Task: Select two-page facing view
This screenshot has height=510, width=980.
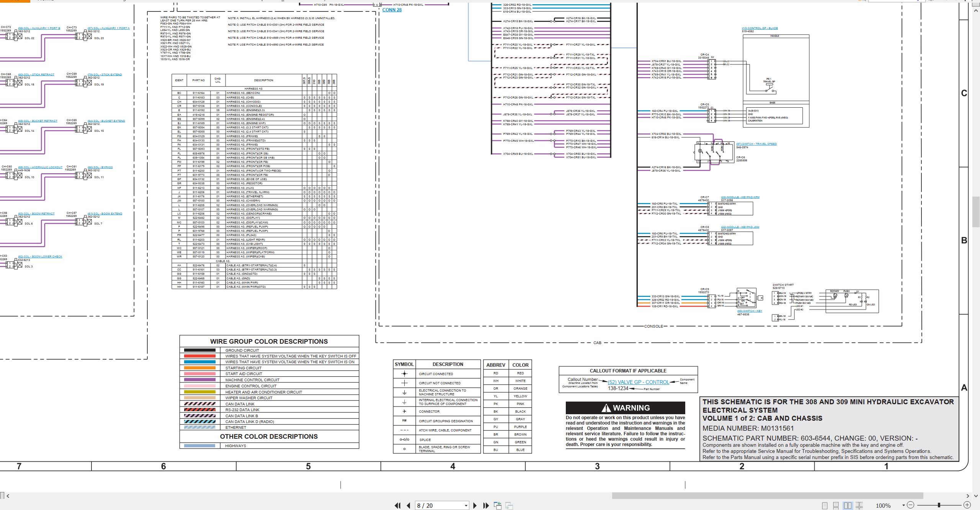Action: point(848,505)
